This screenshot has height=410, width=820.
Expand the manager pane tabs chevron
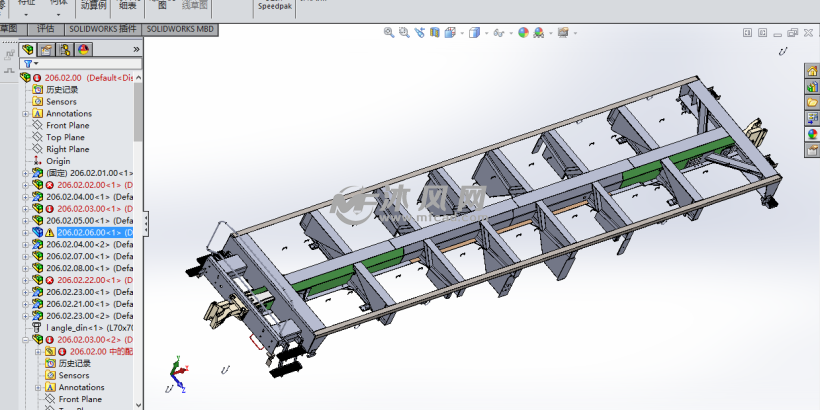[136, 50]
